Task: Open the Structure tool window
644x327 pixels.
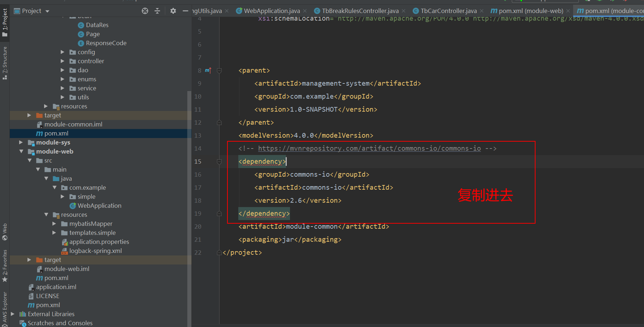Action: (5, 63)
